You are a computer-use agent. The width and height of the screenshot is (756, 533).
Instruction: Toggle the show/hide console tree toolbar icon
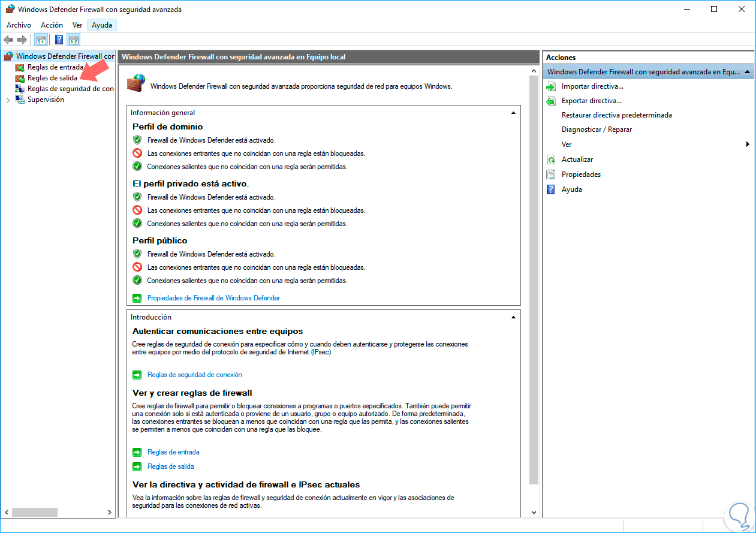41,40
